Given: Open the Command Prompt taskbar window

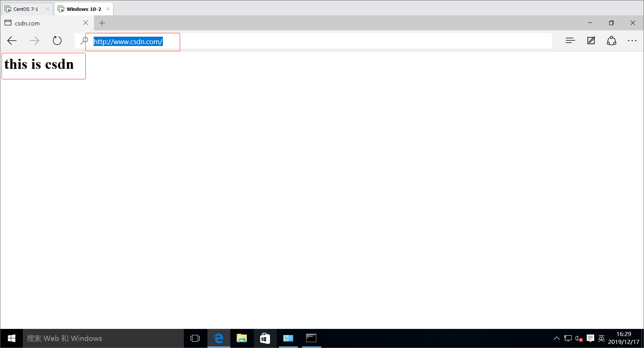Looking at the screenshot, I should (312, 338).
